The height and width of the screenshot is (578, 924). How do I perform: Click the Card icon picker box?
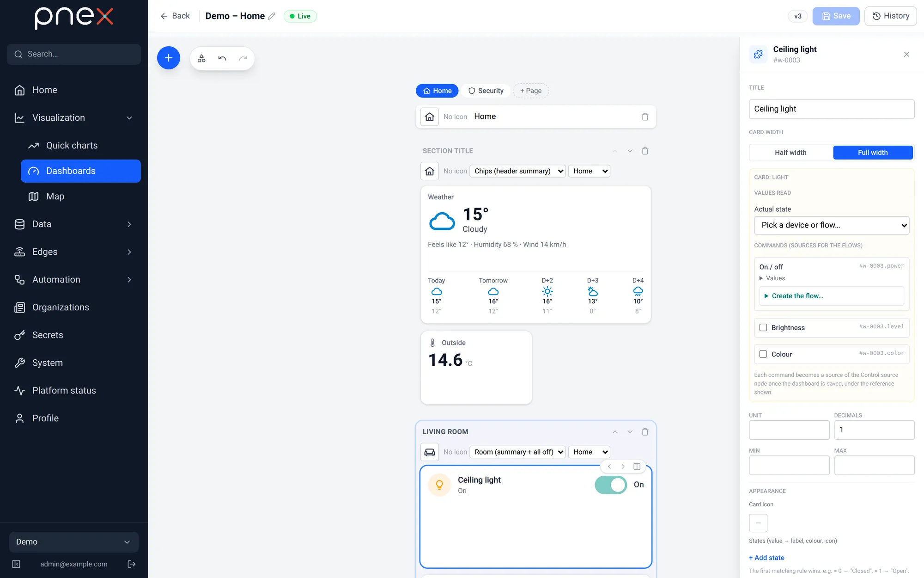click(758, 523)
